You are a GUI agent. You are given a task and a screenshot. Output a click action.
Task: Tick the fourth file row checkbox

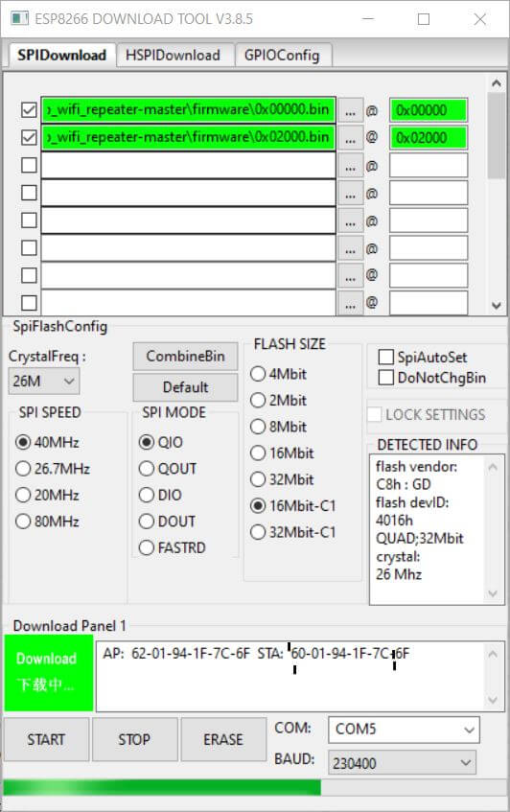[29, 193]
